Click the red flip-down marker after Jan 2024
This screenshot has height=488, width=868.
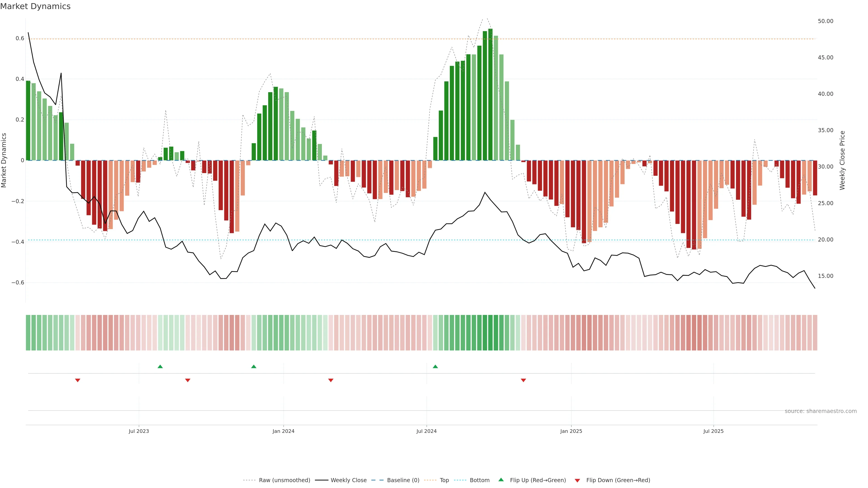(330, 380)
